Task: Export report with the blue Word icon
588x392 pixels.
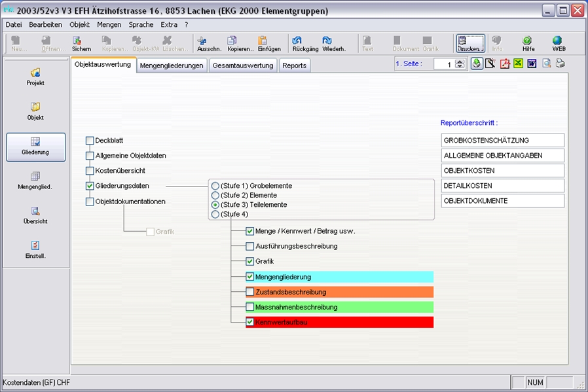Action: pyautogui.click(x=532, y=63)
